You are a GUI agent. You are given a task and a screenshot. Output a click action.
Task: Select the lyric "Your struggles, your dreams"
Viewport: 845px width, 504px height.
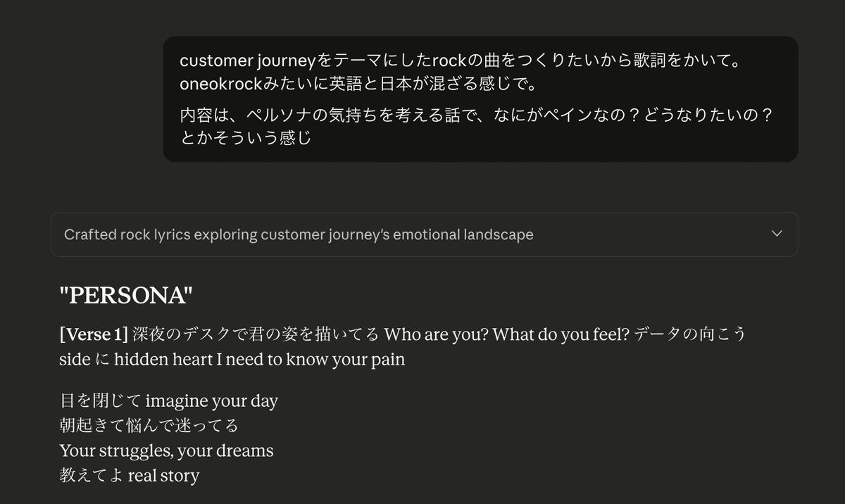tap(166, 451)
